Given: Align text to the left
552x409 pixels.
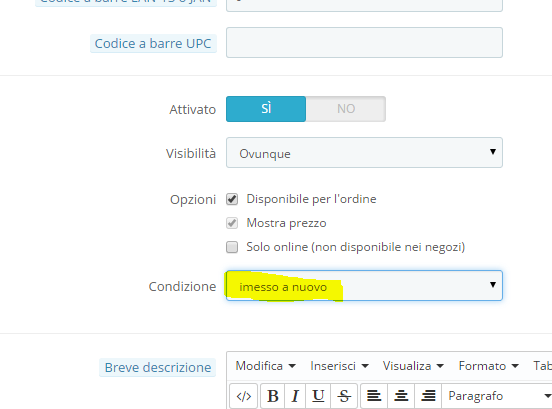Looking at the screenshot, I should pyautogui.click(x=374, y=396).
